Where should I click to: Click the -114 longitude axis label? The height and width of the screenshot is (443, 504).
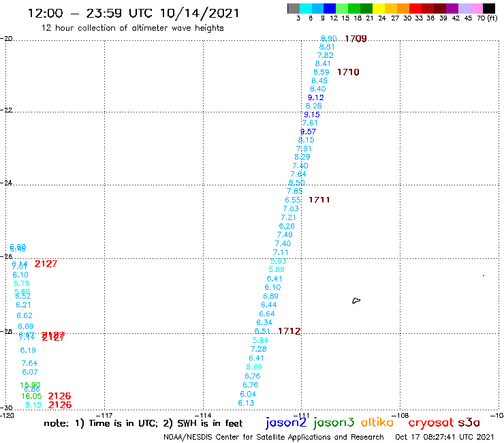pos(203,415)
